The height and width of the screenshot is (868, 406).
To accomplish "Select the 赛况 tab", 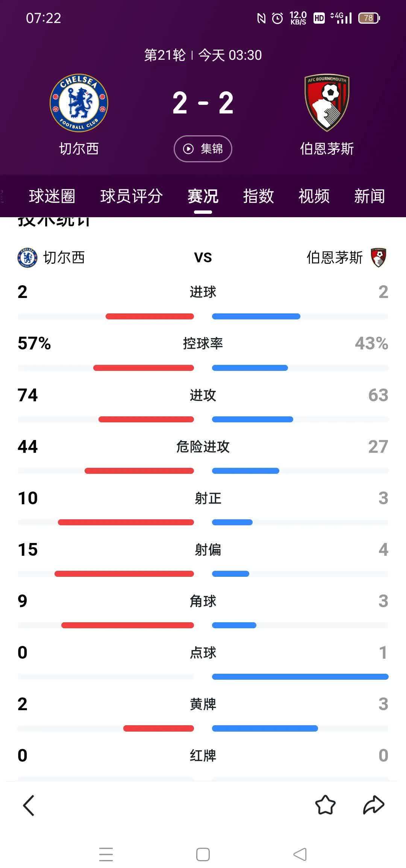I will point(203,196).
